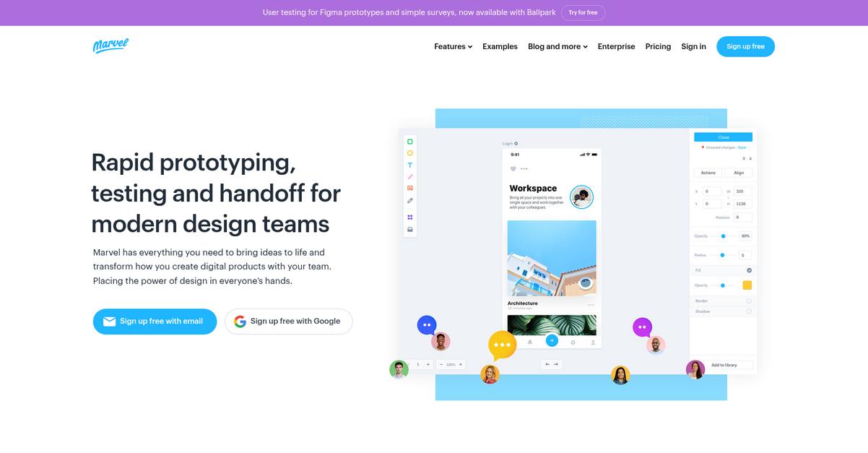Open the purple grid components icon in the mockup toolbar

(410, 217)
